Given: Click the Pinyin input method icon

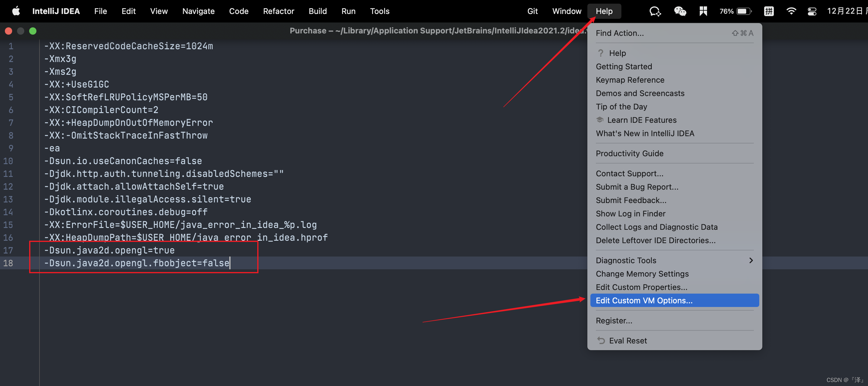Looking at the screenshot, I should pos(769,11).
